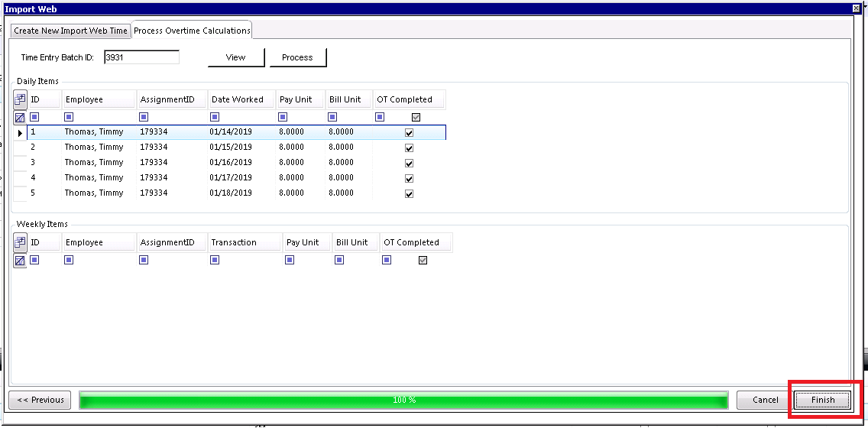The height and width of the screenshot is (428, 868).
Task: Sort Daily Items by ID column header
Action: (x=44, y=99)
